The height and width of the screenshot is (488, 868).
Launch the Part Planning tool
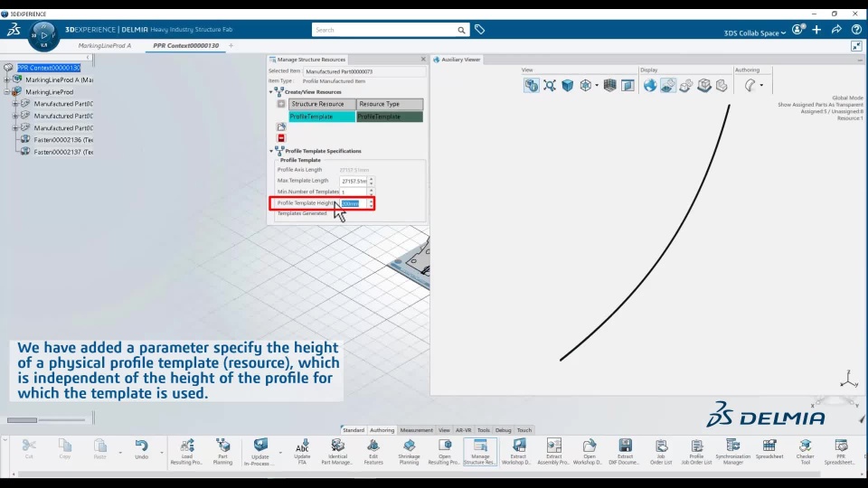(x=222, y=452)
